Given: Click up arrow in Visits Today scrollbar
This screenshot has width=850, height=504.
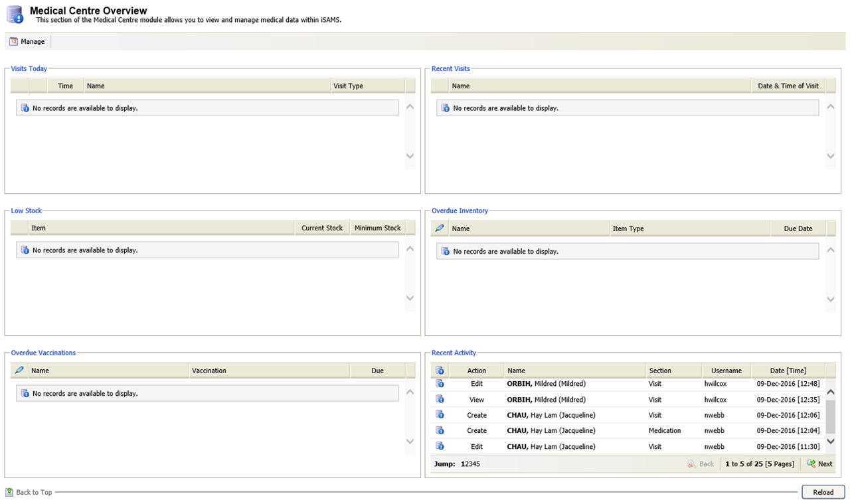Looking at the screenshot, I should click(x=410, y=107).
